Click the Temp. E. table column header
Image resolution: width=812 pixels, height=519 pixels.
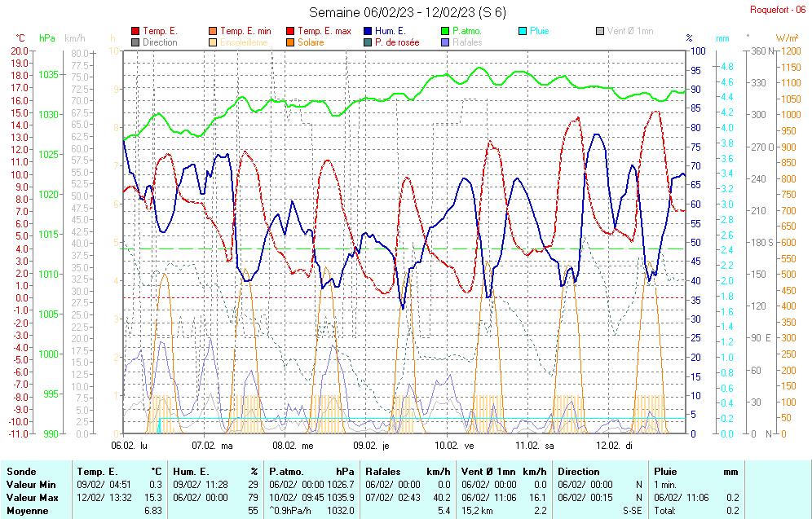pyautogui.click(x=97, y=472)
